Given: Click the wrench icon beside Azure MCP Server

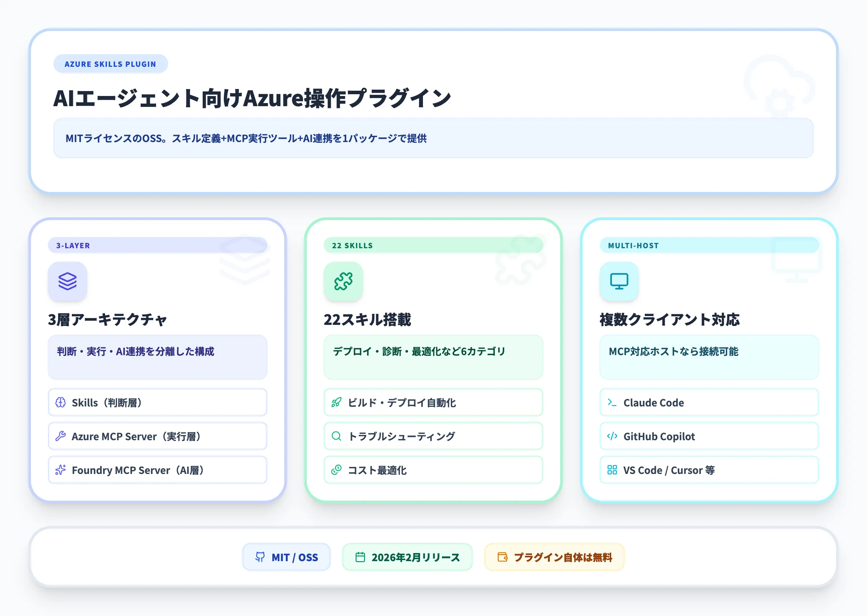Looking at the screenshot, I should 61,436.
